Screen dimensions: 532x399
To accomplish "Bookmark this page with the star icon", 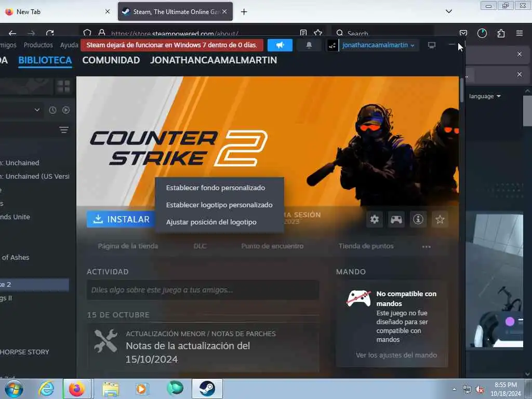I will tap(318, 33).
